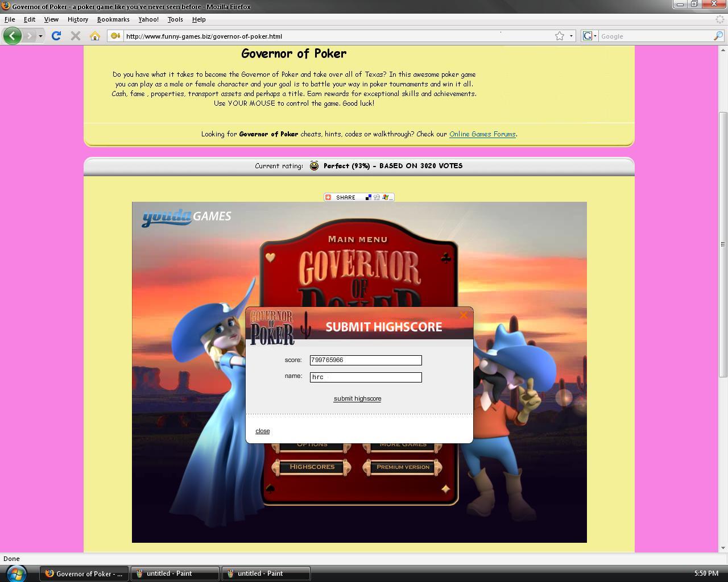Image resolution: width=728 pixels, height=582 pixels.
Task: Click the scrollbar down arrow
Action: (723, 548)
